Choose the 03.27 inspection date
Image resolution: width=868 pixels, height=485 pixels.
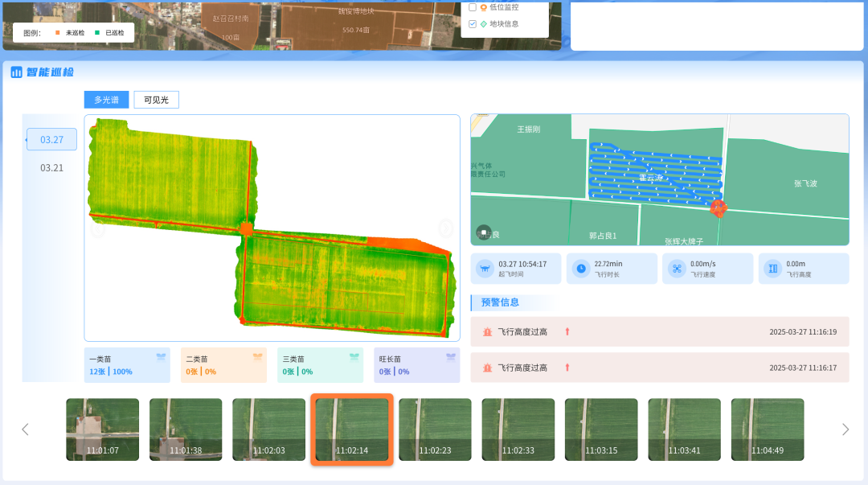coord(52,139)
